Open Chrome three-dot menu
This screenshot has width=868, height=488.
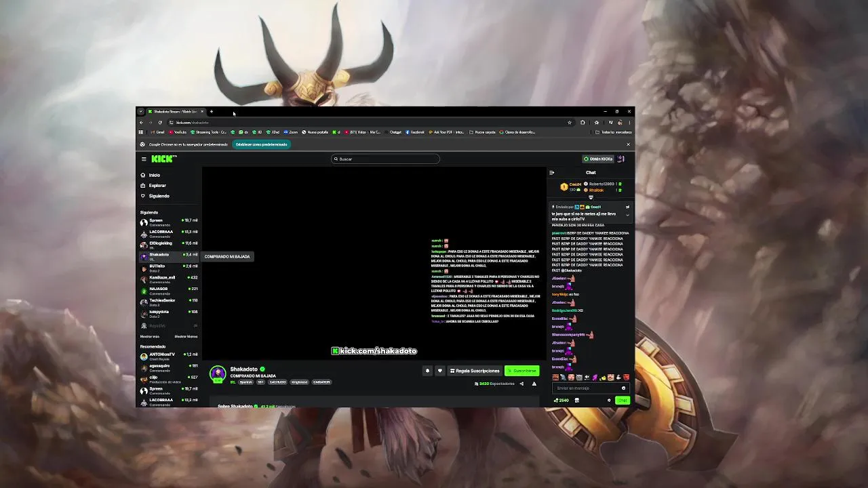(x=629, y=123)
